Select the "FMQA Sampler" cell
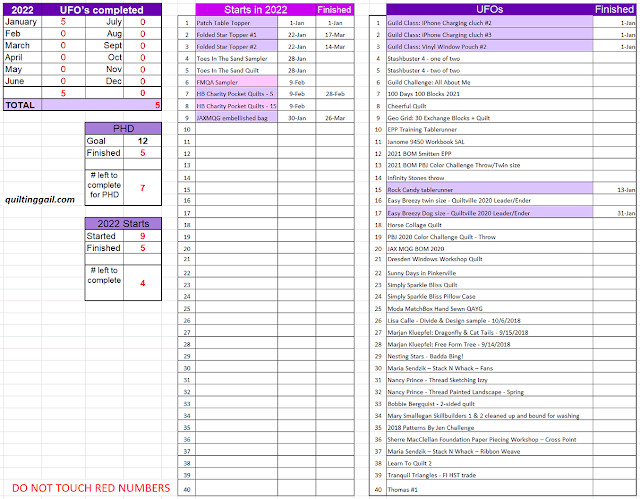640x499 pixels. coord(236,82)
